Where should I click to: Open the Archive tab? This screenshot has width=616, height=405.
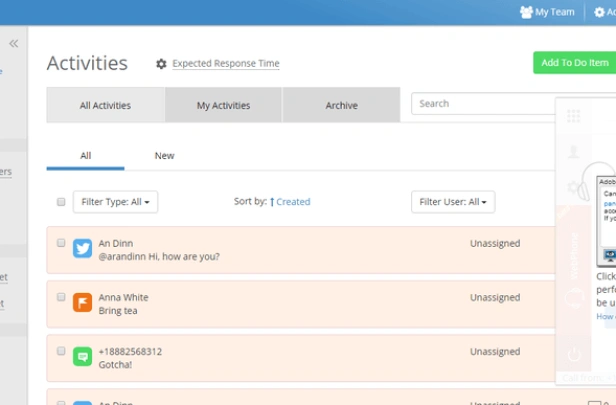click(341, 105)
